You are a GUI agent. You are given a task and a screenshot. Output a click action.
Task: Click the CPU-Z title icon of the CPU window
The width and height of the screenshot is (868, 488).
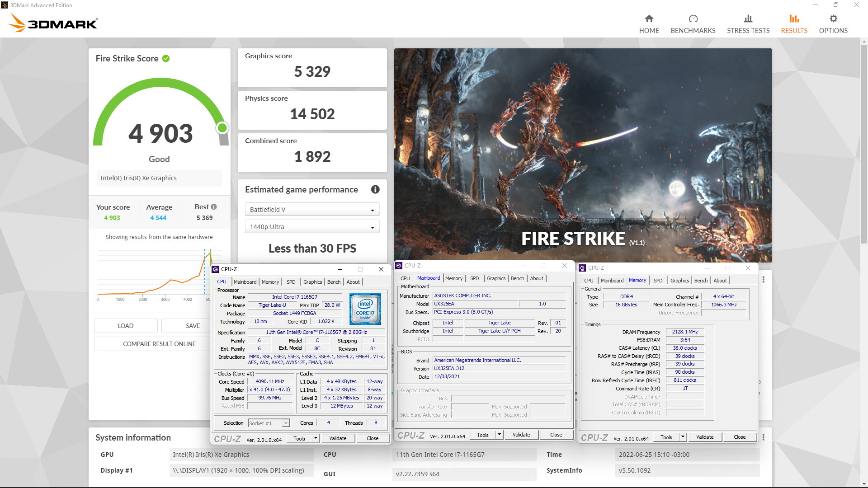pos(215,269)
